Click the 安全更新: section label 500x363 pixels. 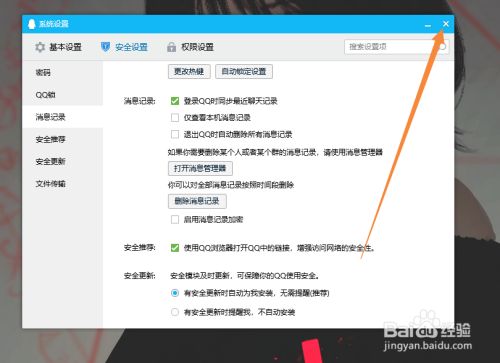click(139, 276)
